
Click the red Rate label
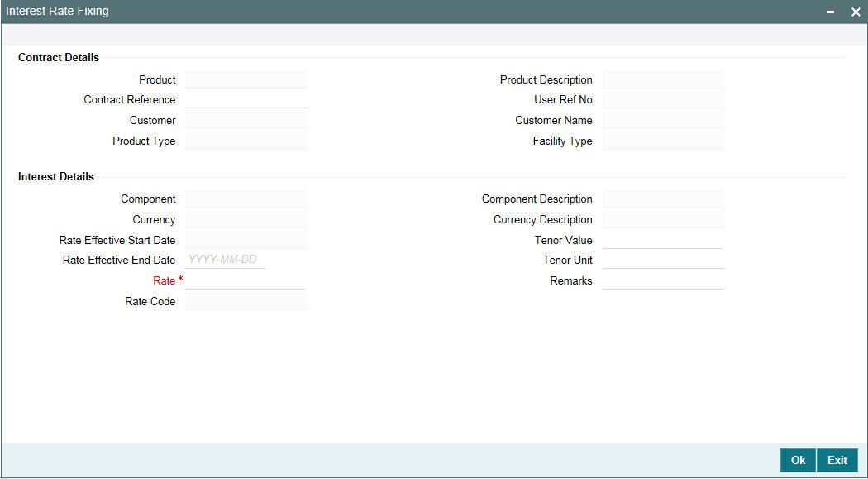(x=165, y=280)
